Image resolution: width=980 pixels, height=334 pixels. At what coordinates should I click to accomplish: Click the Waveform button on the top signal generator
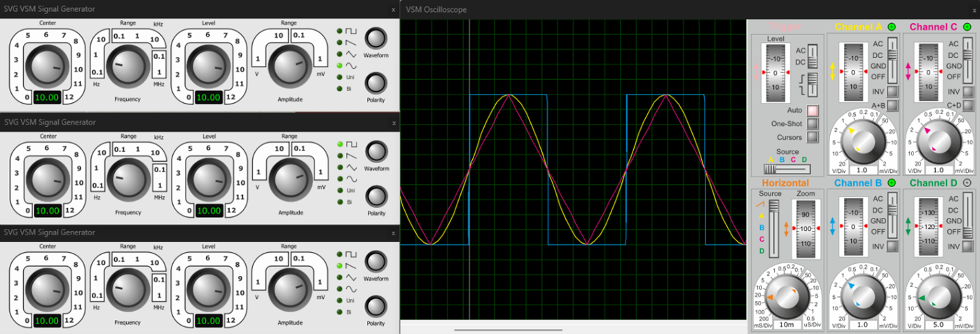375,38
